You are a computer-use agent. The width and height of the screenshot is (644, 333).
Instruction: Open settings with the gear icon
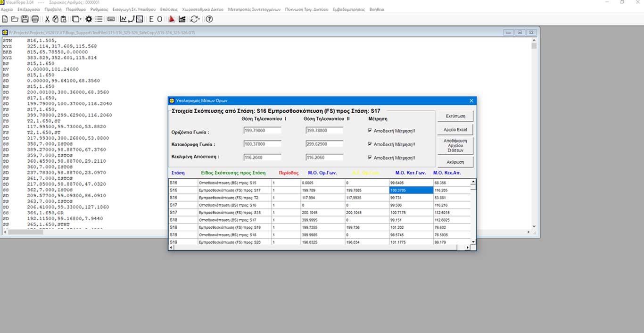click(89, 19)
